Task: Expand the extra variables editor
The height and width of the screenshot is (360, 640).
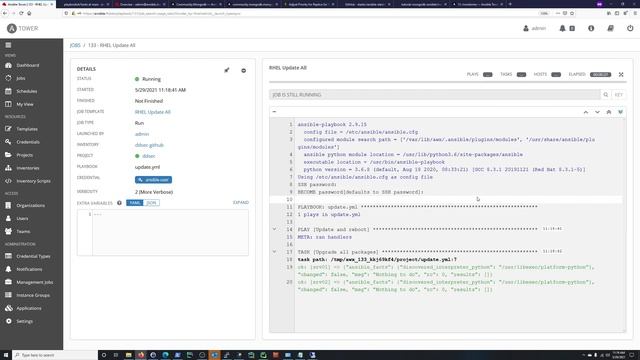Action: pos(240,202)
